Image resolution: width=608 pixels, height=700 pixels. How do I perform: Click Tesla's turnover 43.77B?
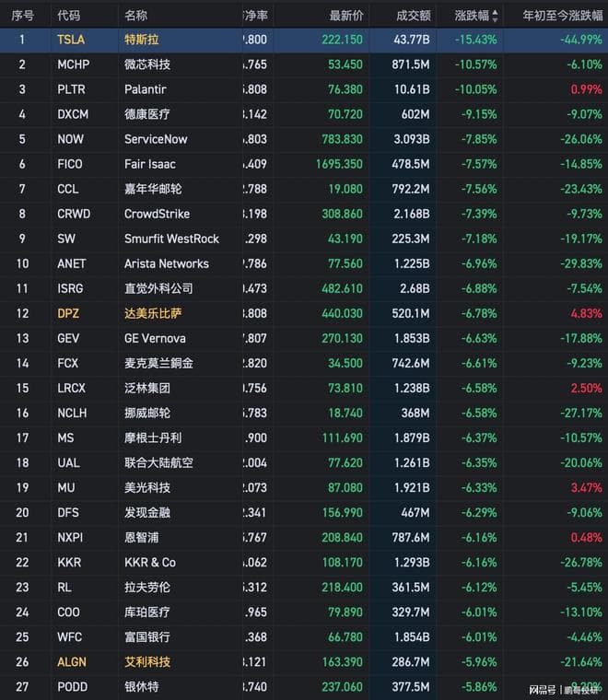[x=412, y=40]
